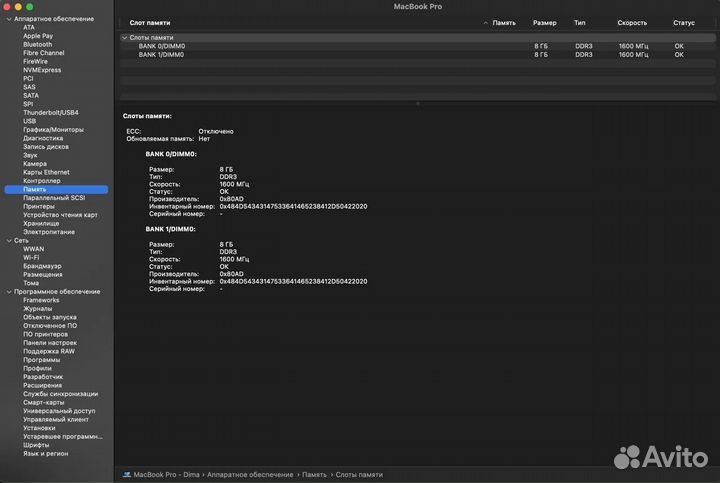The height and width of the screenshot is (483, 720).
Task: Select PCI in sidebar
Action: click(x=28, y=79)
